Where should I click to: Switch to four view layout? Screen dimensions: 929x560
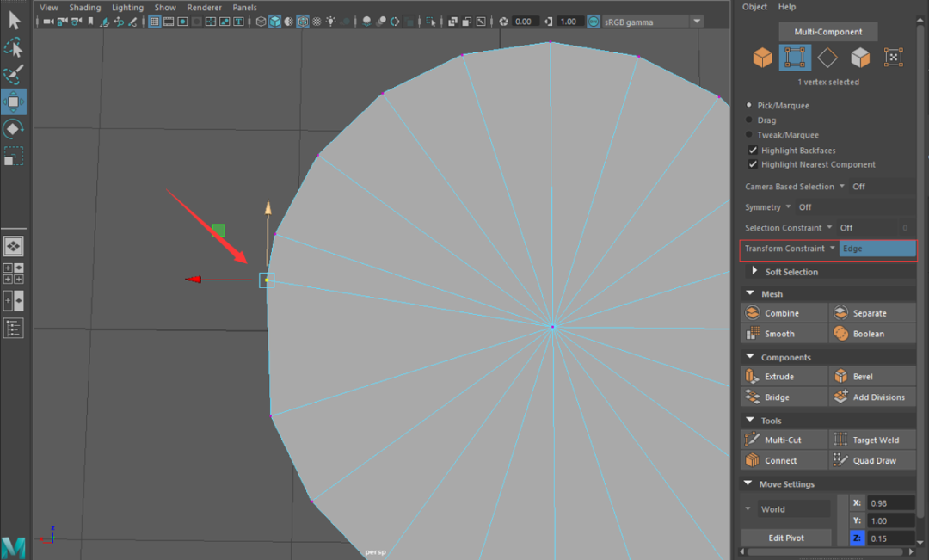pos(13,274)
